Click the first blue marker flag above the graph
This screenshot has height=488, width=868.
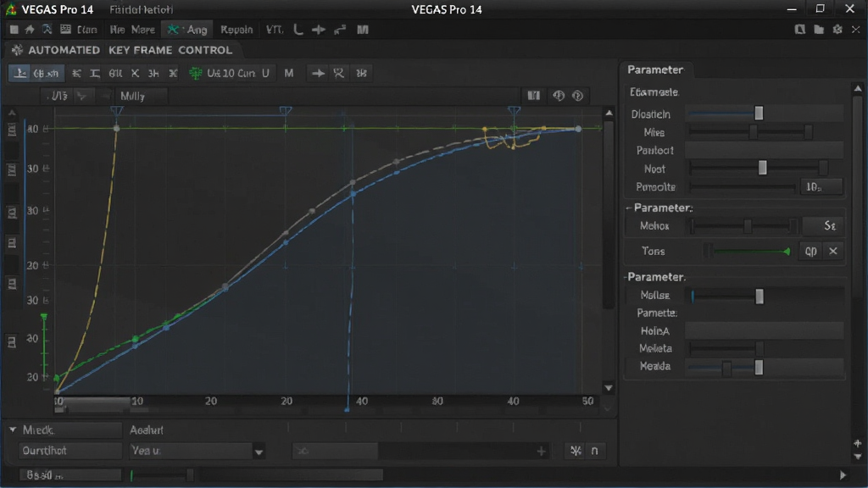tap(116, 111)
